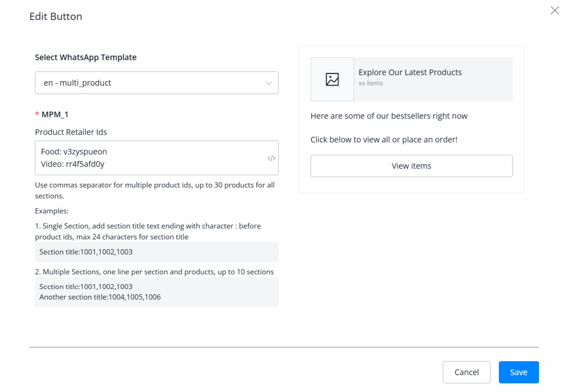The height and width of the screenshot is (392, 562).
Task: Cancel the button edit
Action: [x=467, y=372]
